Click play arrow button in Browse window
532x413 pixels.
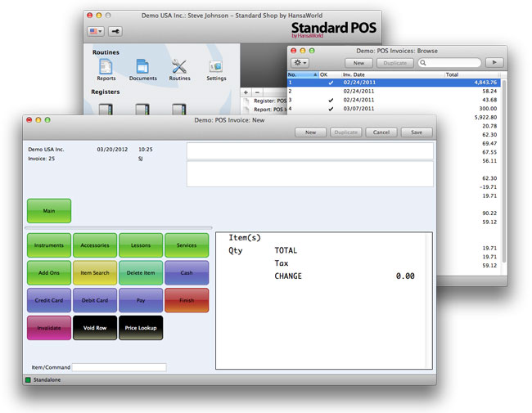tap(494, 63)
